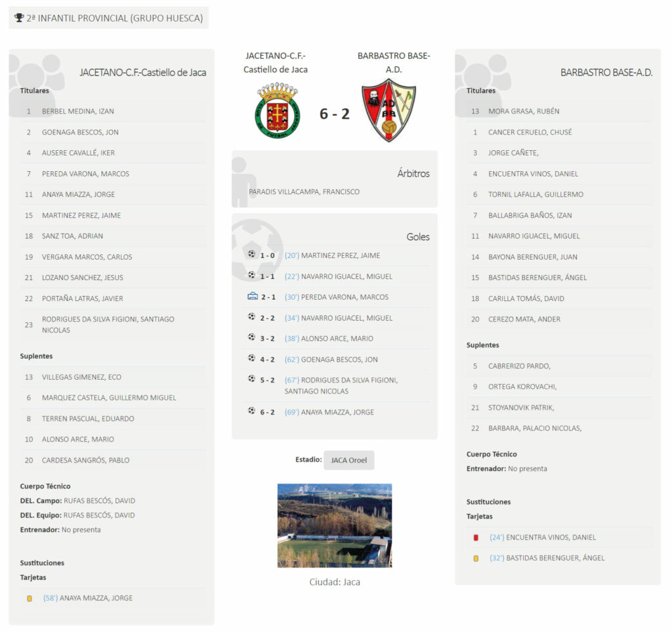The height and width of the screenshot is (633, 672).
Task: Click player BERBEL MEDINA, IZAN in lineup
Action: coord(78,112)
